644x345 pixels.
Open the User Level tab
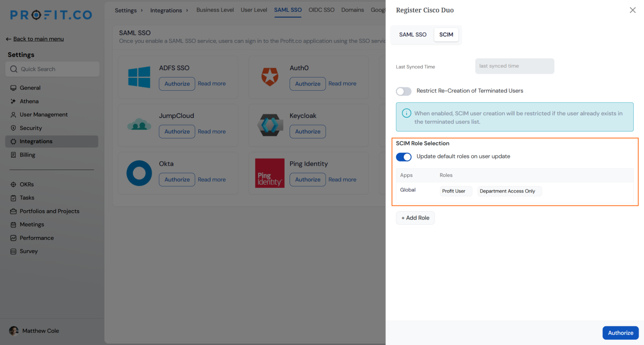[254, 10]
